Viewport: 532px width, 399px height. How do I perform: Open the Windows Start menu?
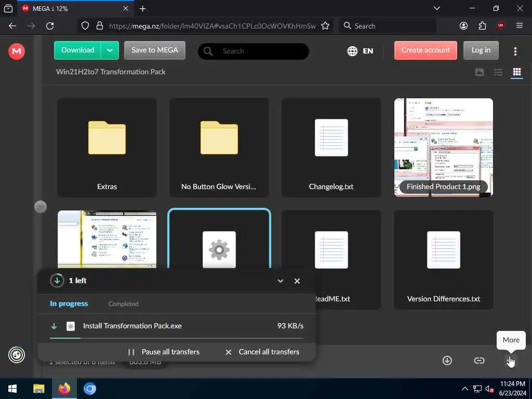tap(12, 389)
